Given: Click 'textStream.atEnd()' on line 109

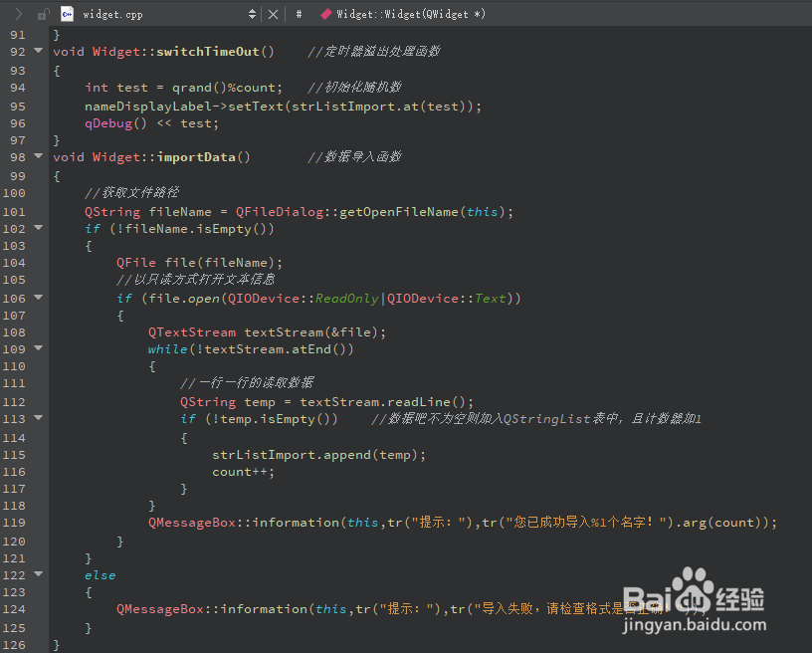Looking at the screenshot, I should click(275, 349).
